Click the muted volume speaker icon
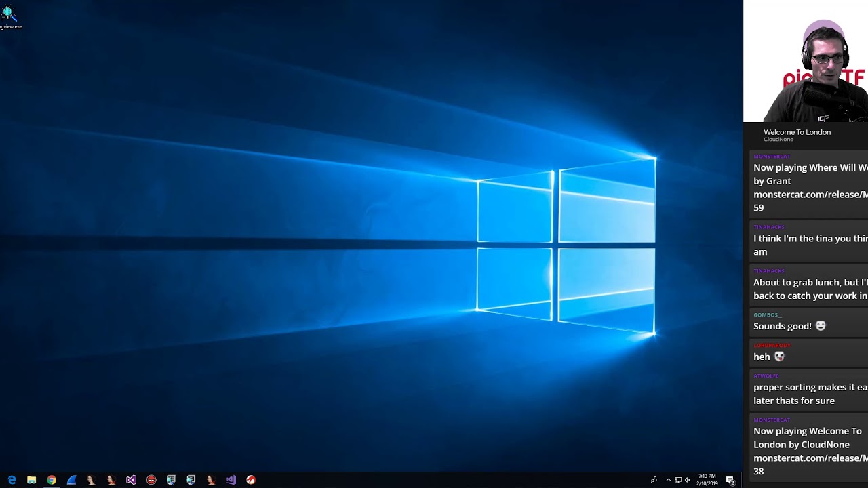 688,480
